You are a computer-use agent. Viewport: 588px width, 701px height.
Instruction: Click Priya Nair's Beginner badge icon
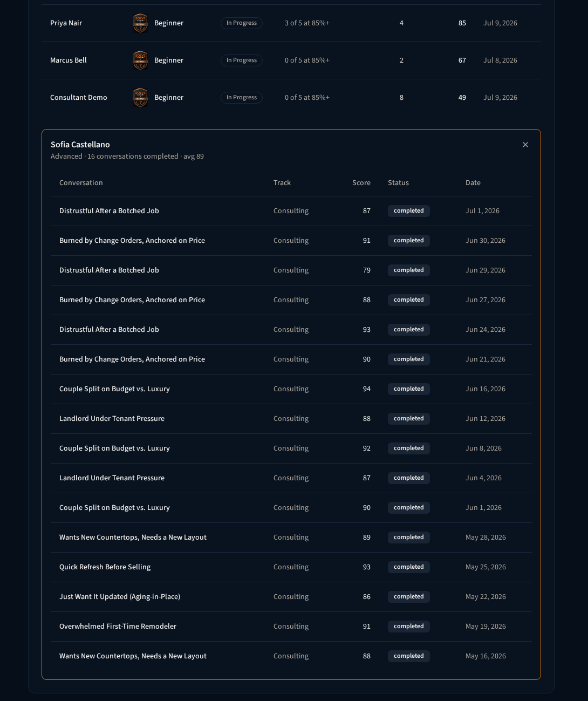140,23
